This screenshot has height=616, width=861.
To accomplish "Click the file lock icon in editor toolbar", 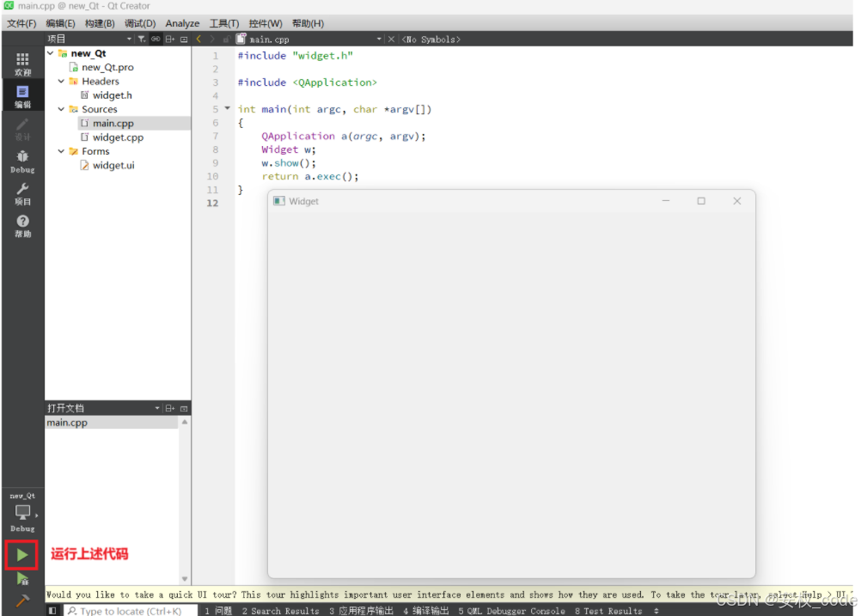I will (226, 39).
